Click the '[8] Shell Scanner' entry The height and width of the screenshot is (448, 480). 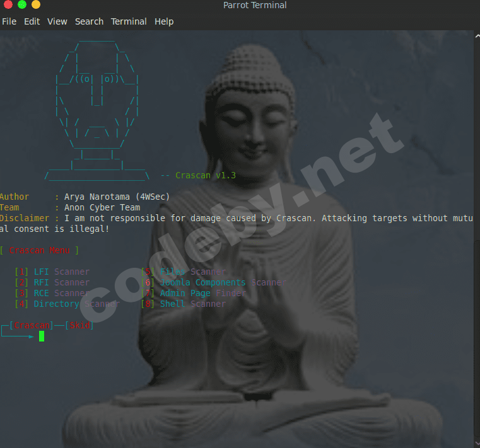pyautogui.click(x=184, y=304)
